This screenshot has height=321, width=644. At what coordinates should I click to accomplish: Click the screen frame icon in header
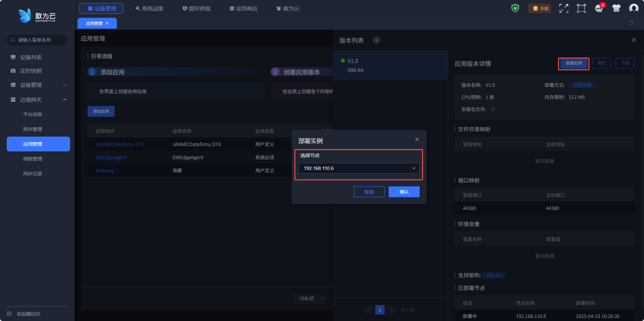581,8
